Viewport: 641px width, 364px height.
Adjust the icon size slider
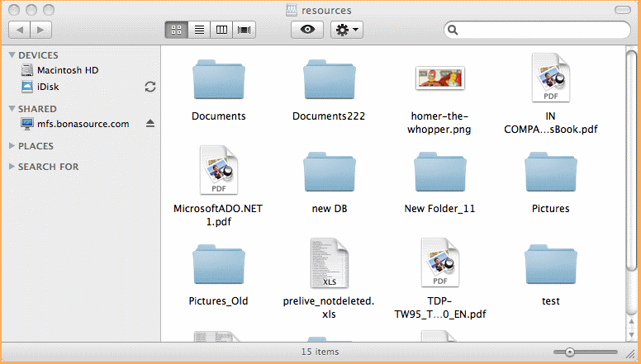point(570,352)
